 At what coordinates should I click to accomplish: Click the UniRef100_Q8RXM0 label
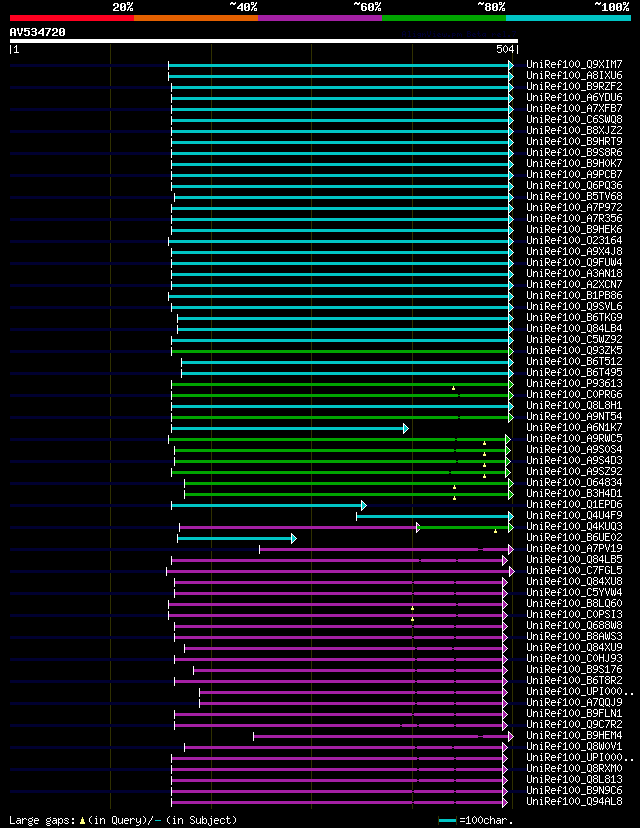tap(574, 768)
